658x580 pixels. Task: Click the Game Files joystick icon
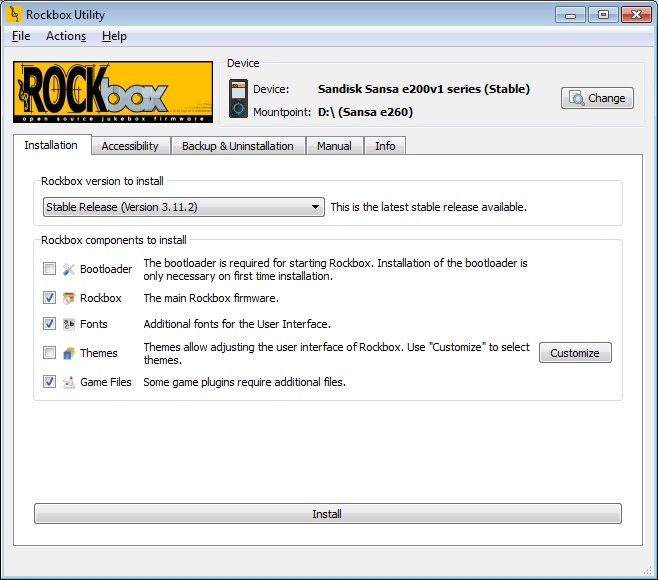coord(68,382)
